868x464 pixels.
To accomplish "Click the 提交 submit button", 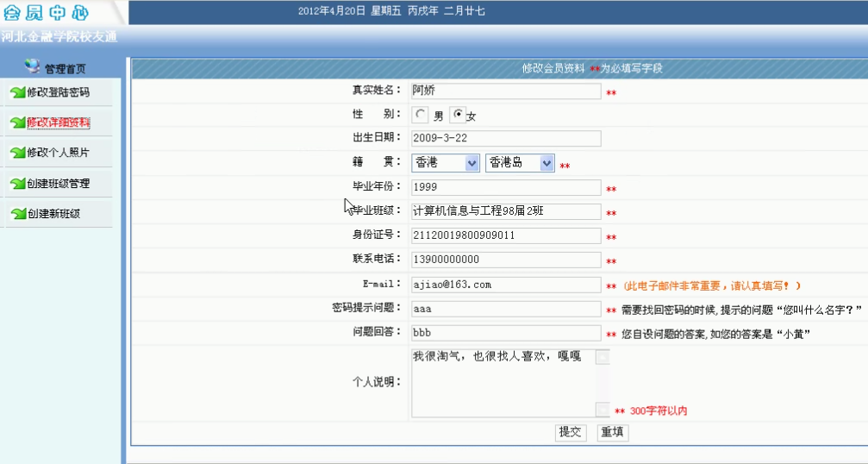I will click(570, 432).
